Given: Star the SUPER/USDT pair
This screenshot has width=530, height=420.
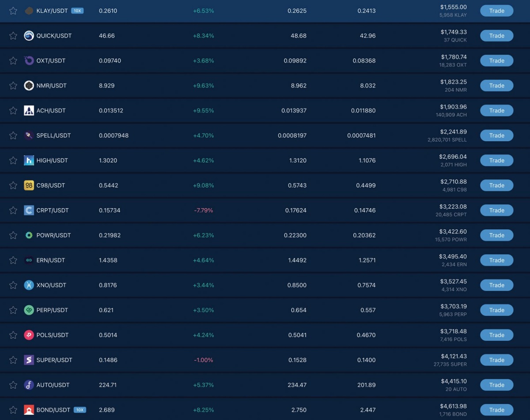Looking at the screenshot, I should pos(13,360).
